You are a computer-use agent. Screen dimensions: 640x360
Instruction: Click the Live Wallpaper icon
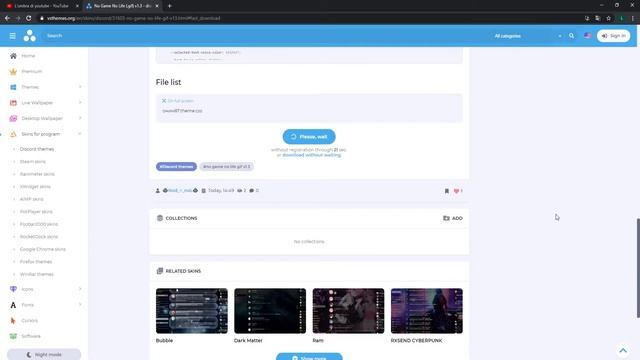13,103
